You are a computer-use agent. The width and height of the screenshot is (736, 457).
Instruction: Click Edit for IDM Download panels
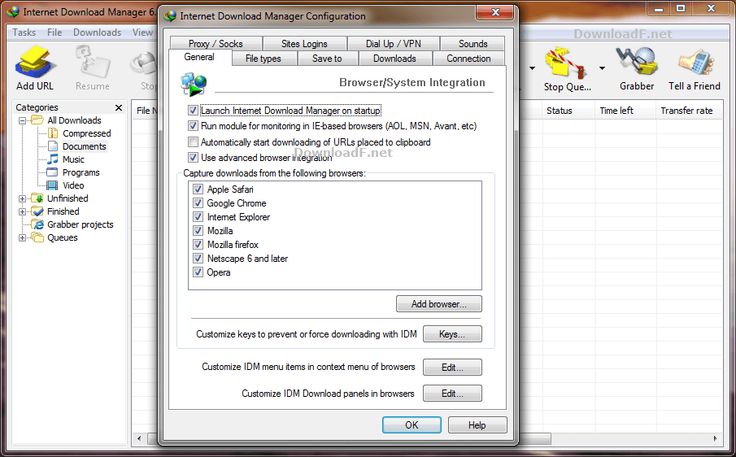pyautogui.click(x=452, y=393)
